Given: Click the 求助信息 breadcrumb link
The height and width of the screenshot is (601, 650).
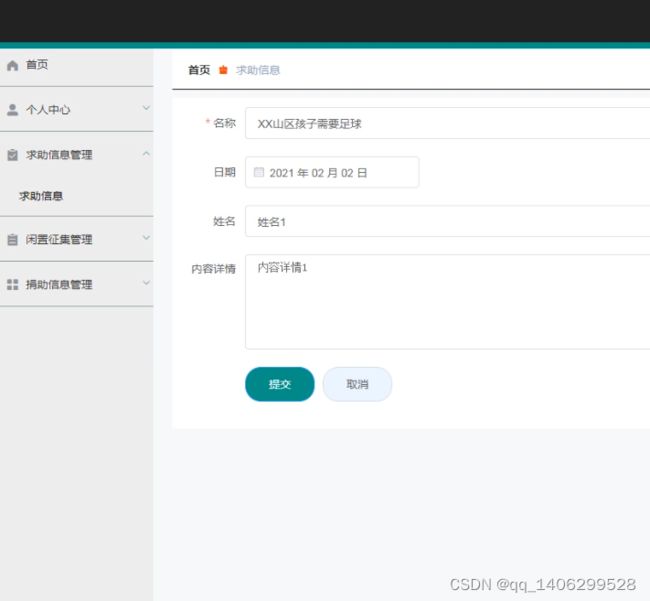Looking at the screenshot, I should click(258, 70).
